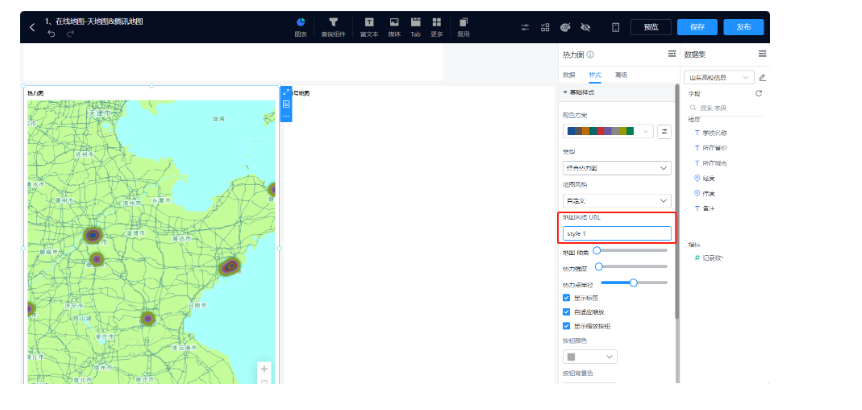Image resolution: width=862 pixels, height=410 pixels.
Task: Click the blue 发布 publish button
Action: (x=743, y=27)
